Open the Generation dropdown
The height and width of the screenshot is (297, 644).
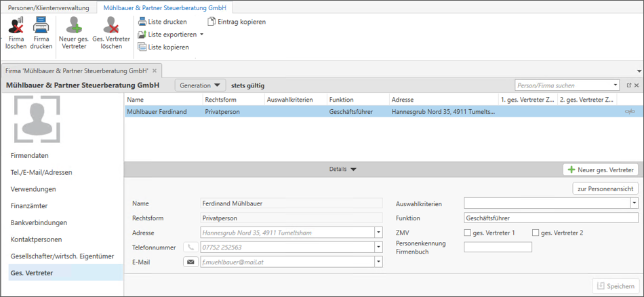[200, 85]
